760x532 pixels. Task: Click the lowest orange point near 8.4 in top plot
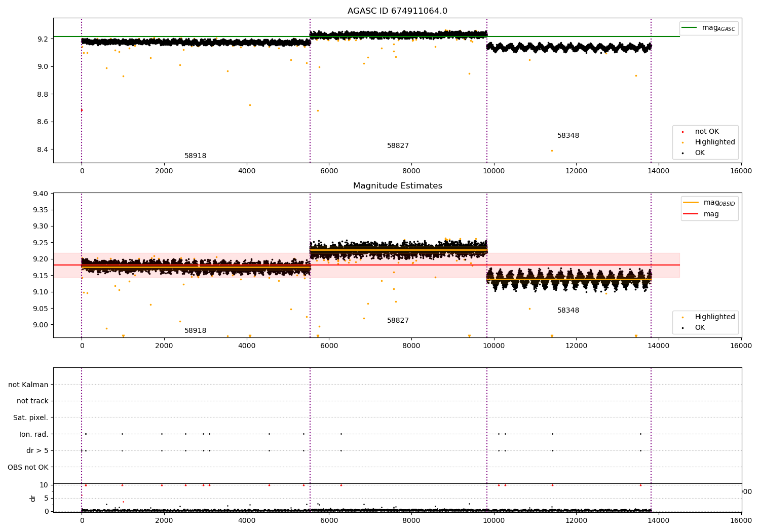point(552,150)
